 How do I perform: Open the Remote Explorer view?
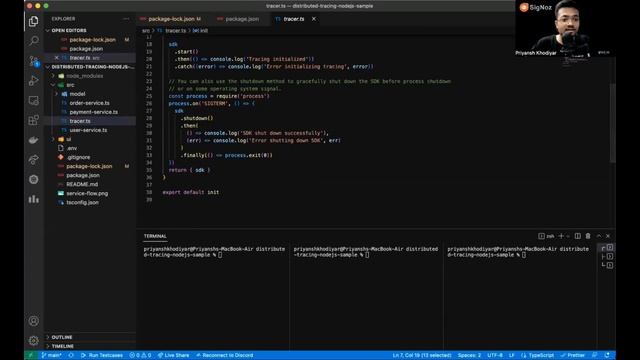pos(34,100)
